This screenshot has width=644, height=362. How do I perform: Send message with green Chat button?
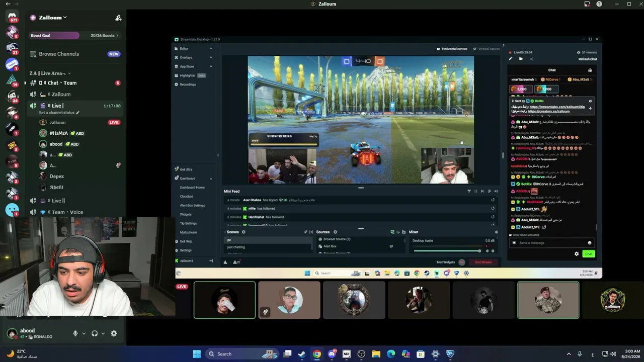pos(589,254)
